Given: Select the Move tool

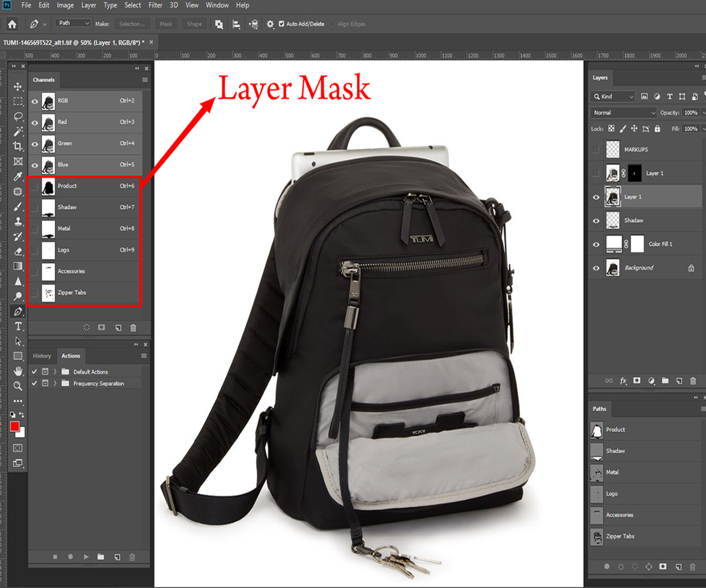Looking at the screenshot, I should pyautogui.click(x=16, y=86).
